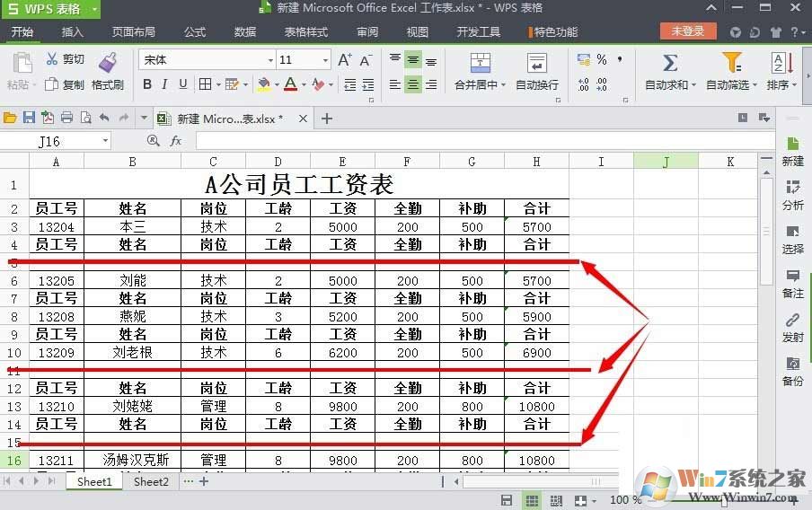812x510 pixels.
Task: Click the zoom slider in status bar
Action: pyautogui.click(x=725, y=499)
